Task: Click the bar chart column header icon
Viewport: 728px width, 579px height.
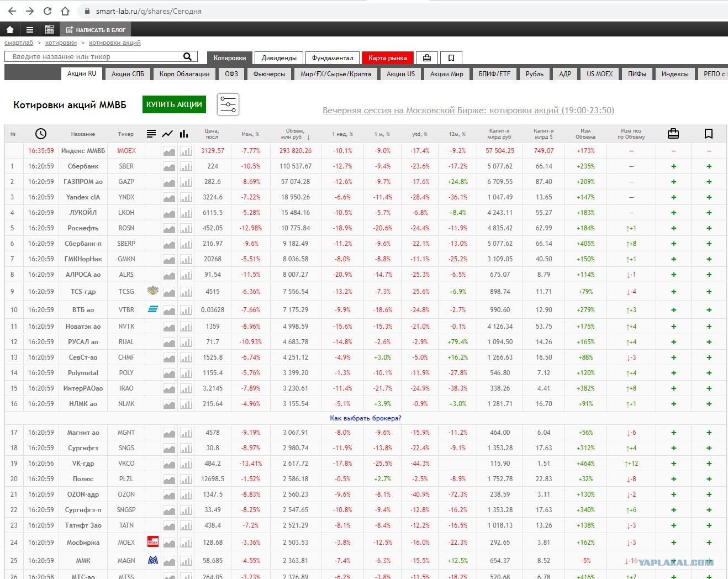Action: click(x=184, y=134)
